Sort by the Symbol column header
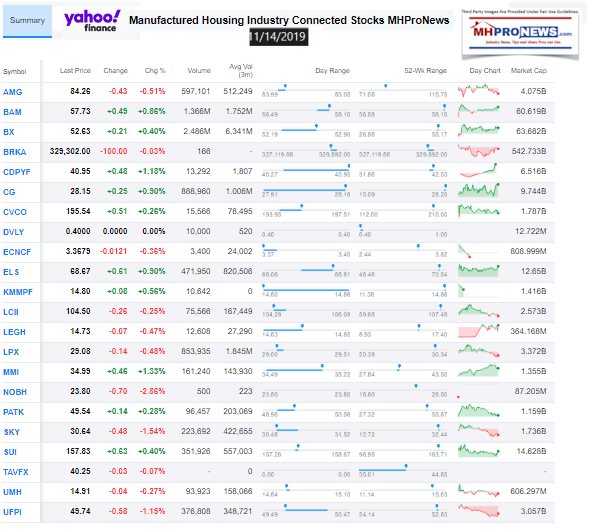Image resolution: width=589 pixels, height=532 pixels. tap(15, 72)
